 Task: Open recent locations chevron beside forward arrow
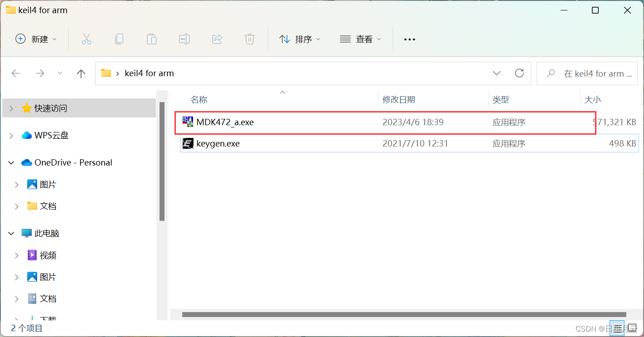click(x=60, y=73)
